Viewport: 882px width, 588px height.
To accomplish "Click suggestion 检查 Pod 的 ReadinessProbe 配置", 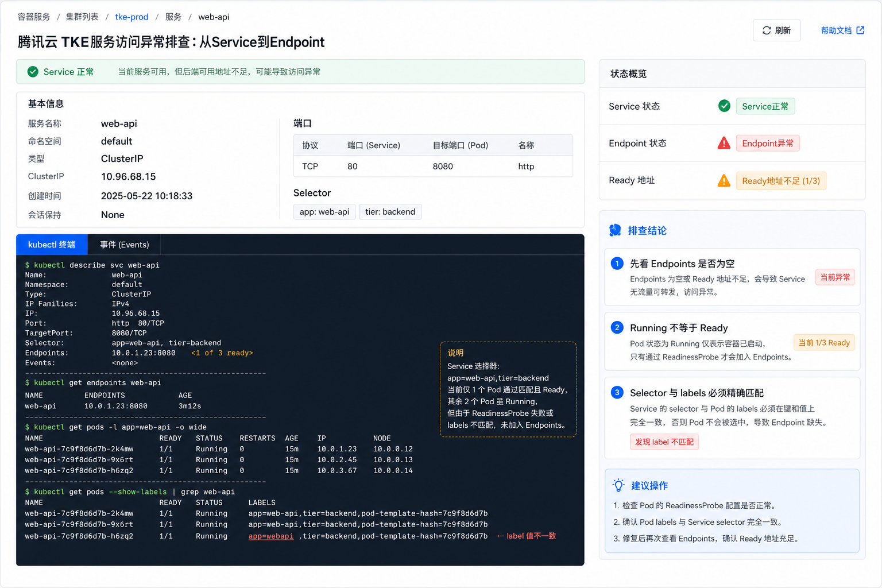I will point(696,505).
